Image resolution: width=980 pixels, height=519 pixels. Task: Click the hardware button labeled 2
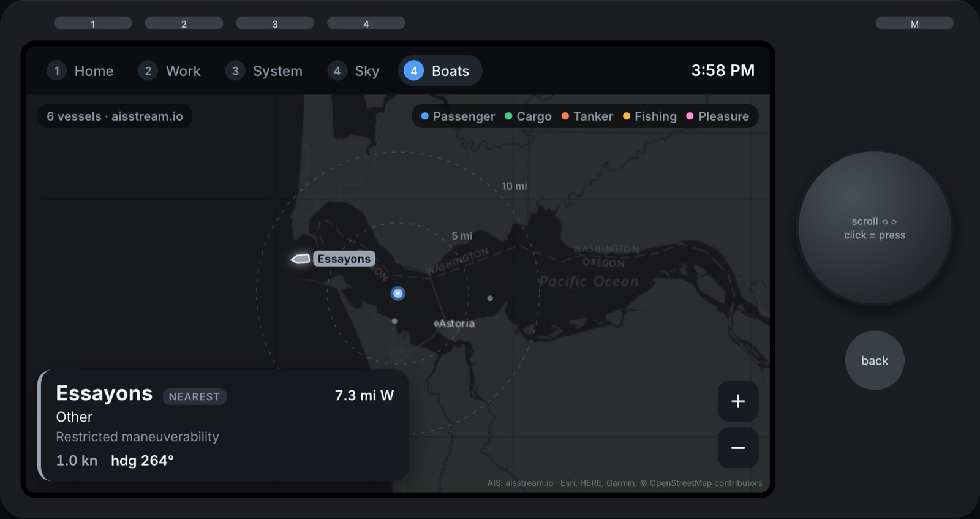(x=184, y=23)
